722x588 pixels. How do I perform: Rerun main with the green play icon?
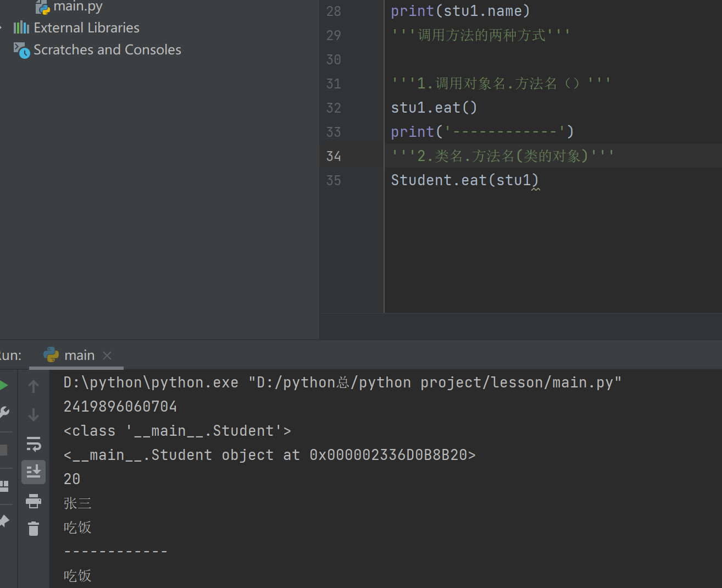pos(3,385)
